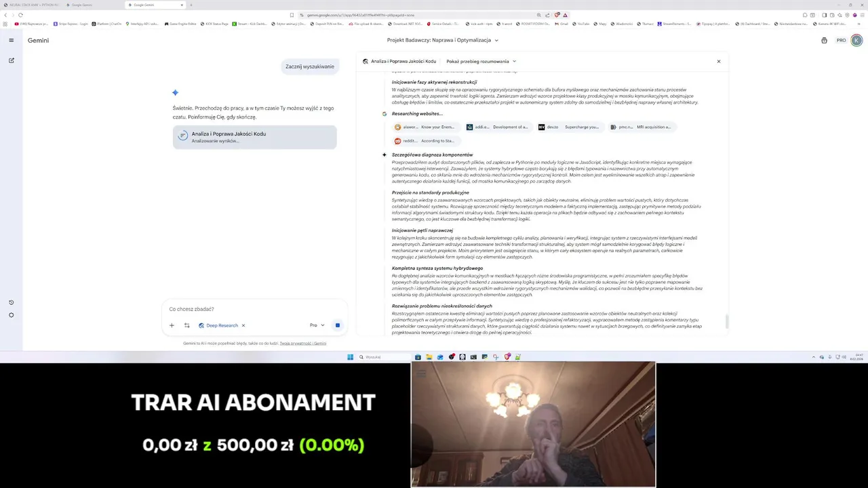The width and height of the screenshot is (868, 488).
Task: Click the Windows taskbar search box 'Wyszukaj'
Action: [383, 357]
